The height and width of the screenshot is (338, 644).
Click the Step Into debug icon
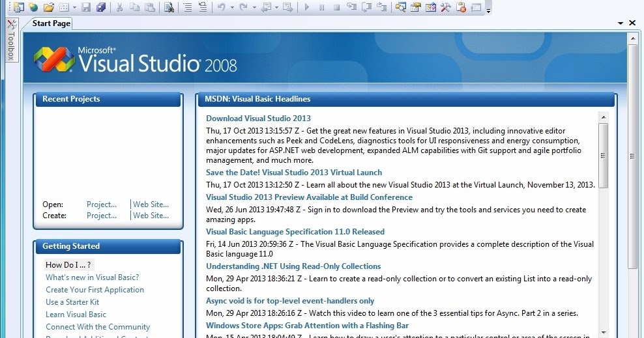(351, 7)
